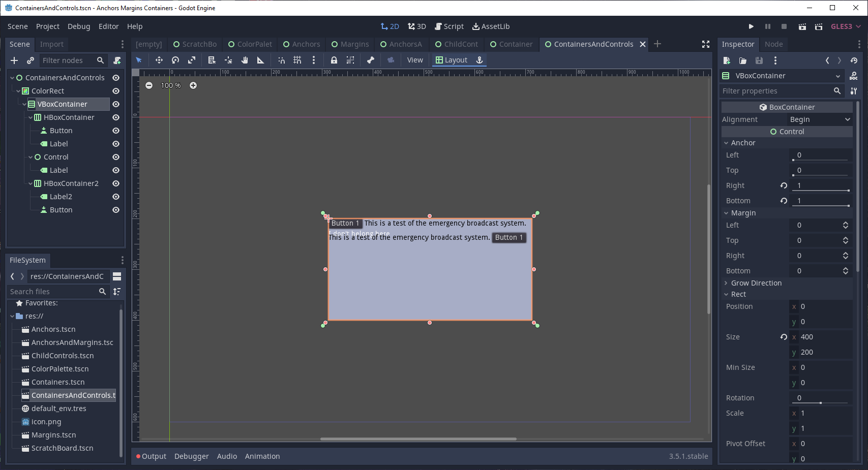Enable the Pan tool
This screenshot has width=868, height=470.
[245, 60]
